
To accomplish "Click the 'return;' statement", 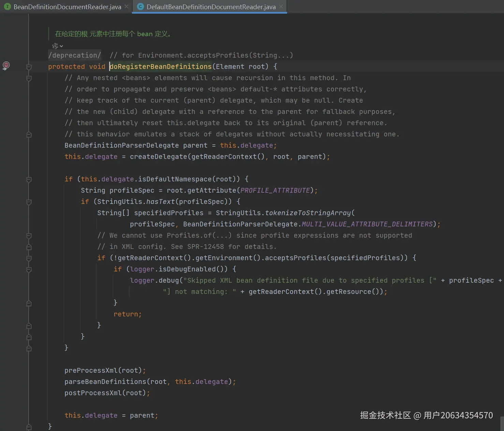I will pyautogui.click(x=128, y=314).
